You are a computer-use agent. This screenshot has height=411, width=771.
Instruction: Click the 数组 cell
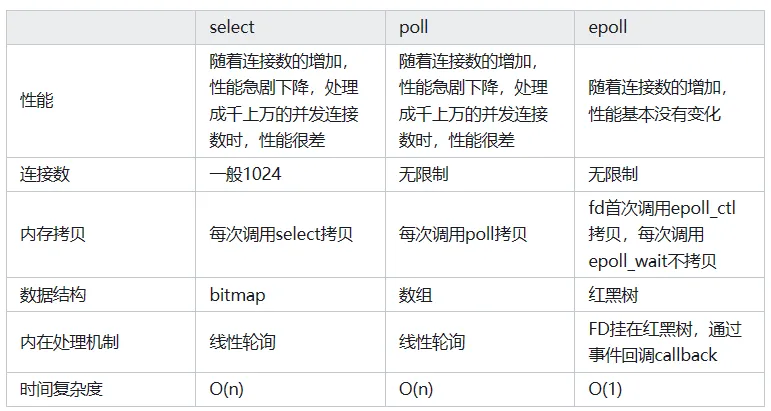click(415, 295)
